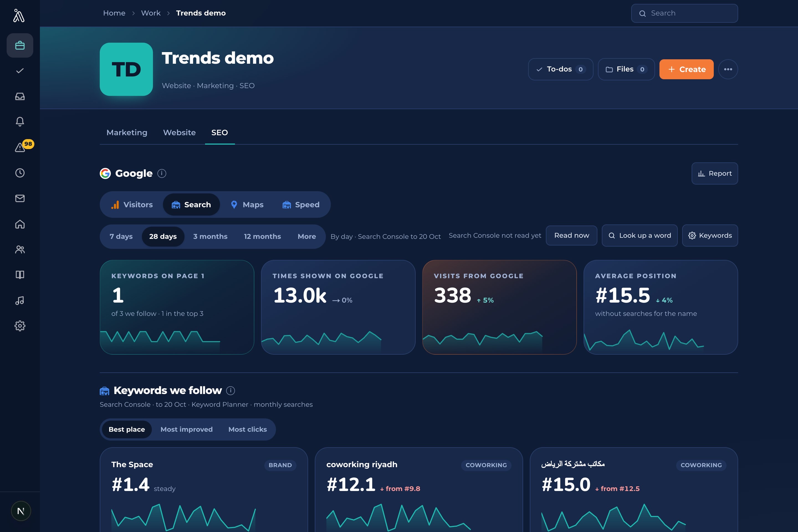Screen dimensions: 798x532
Task: Select the 28 days range
Action: pos(163,236)
